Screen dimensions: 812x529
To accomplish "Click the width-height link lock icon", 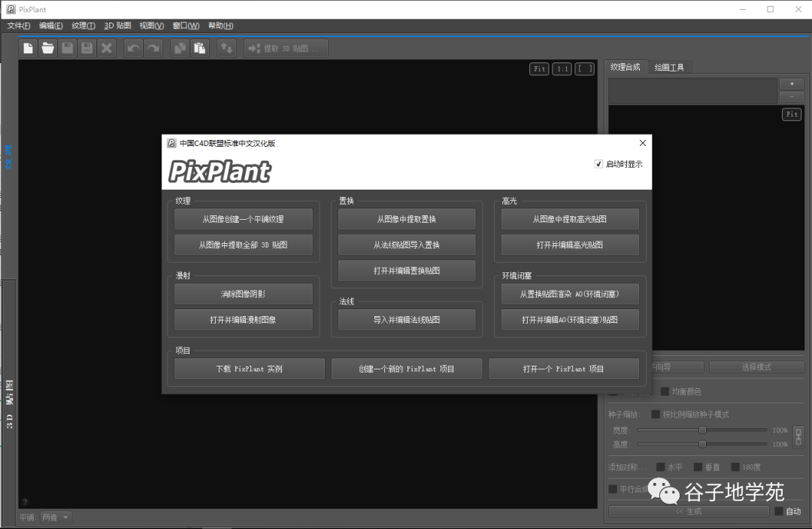I will pyautogui.click(x=798, y=436).
